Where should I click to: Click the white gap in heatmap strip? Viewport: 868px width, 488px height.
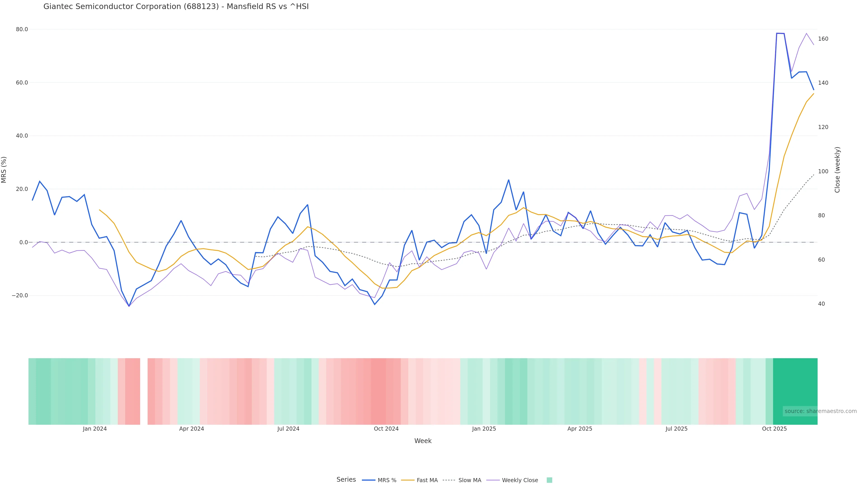pos(144,391)
